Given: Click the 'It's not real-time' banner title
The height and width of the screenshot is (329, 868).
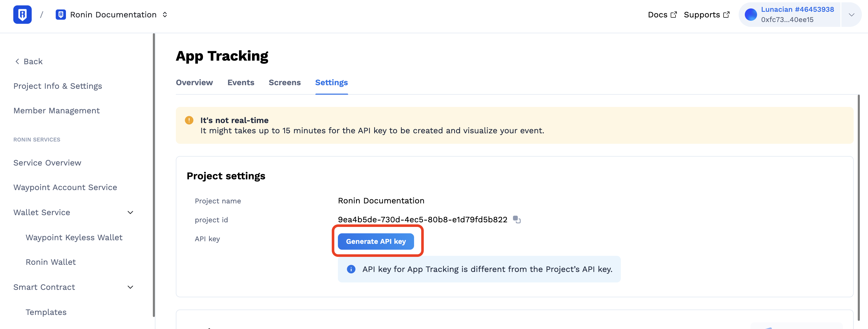Looking at the screenshot, I should coord(234,120).
